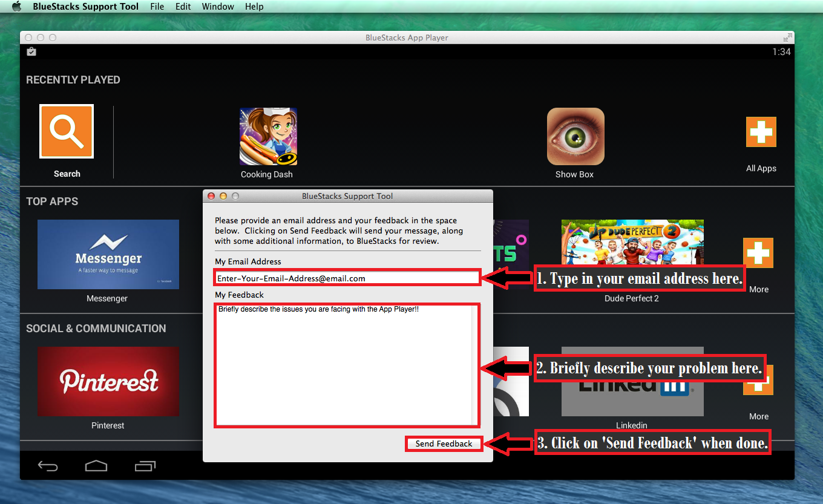This screenshot has height=504, width=823.
Task: Click the feedback text area scrollbar
Action: 474,365
